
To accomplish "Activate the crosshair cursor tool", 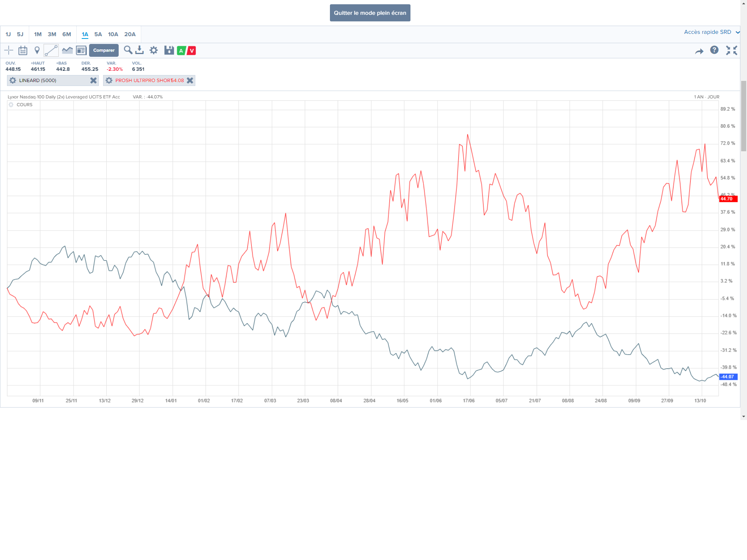I will pos(9,50).
